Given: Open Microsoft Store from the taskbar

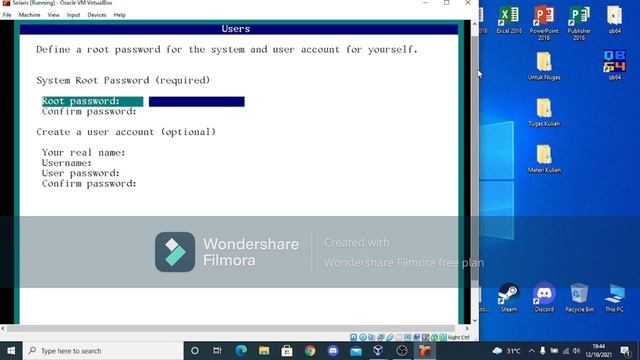Looking at the screenshot, I should pos(287,351).
